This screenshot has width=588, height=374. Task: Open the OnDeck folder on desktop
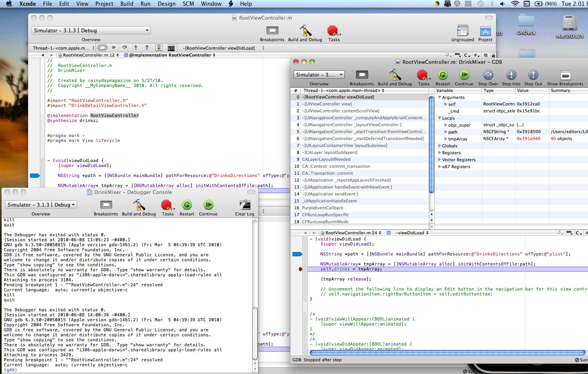[526, 21]
